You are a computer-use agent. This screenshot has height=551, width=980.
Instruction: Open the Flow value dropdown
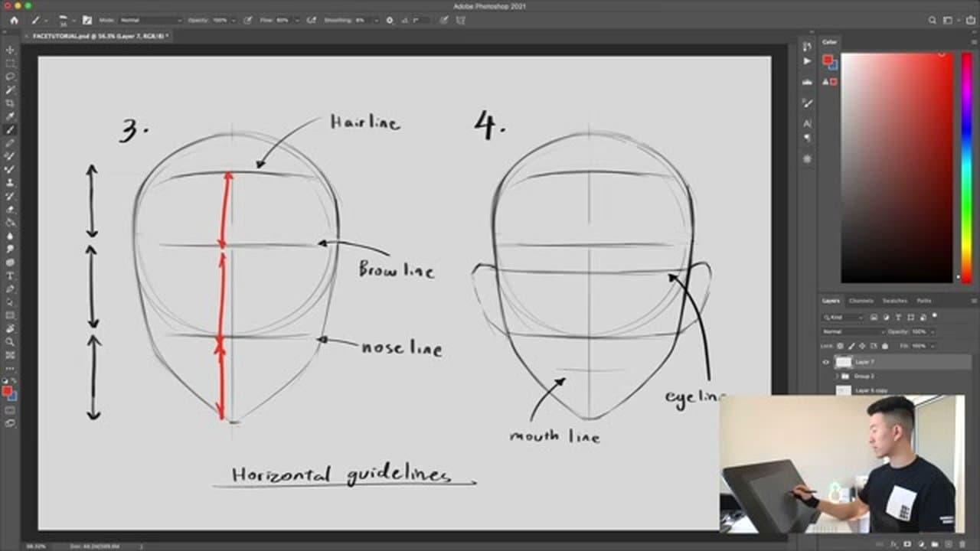pos(297,20)
